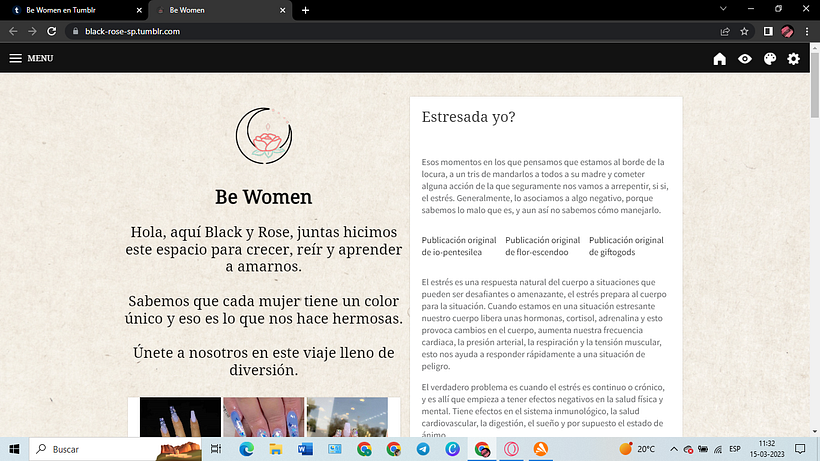Viewport: 820px width, 461px height.
Task: Toggle the eye preview icon
Action: (745, 59)
